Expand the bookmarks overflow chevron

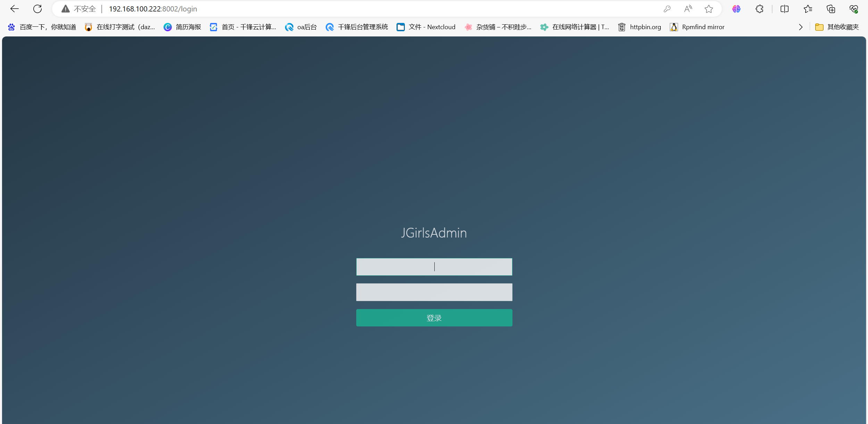tap(801, 27)
